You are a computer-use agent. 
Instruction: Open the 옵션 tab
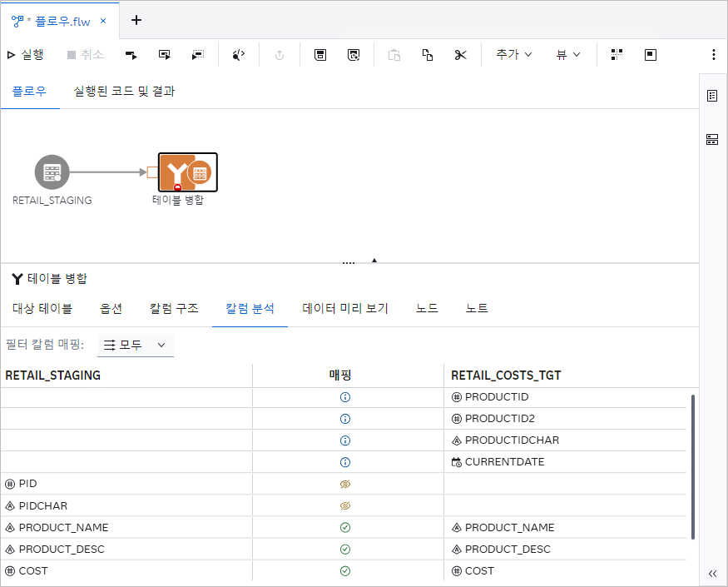point(111,308)
